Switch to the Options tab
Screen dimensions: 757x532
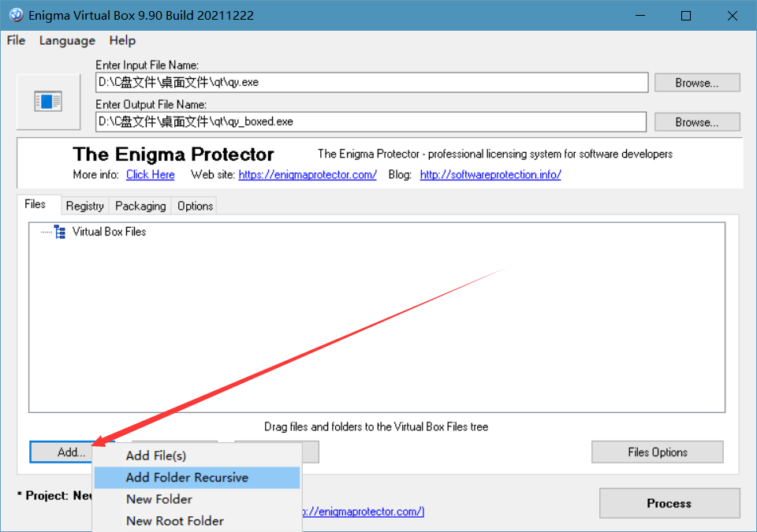195,206
